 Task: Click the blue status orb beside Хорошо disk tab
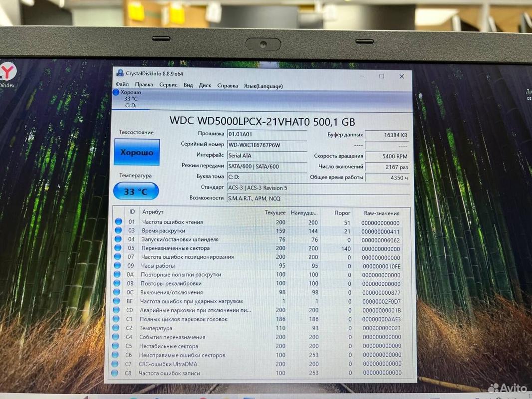[116, 92]
